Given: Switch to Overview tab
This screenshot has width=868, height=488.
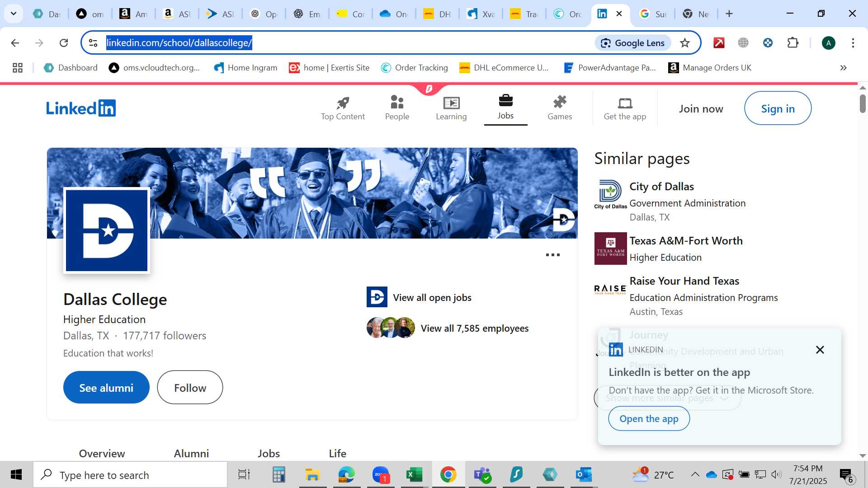Looking at the screenshot, I should (102, 453).
